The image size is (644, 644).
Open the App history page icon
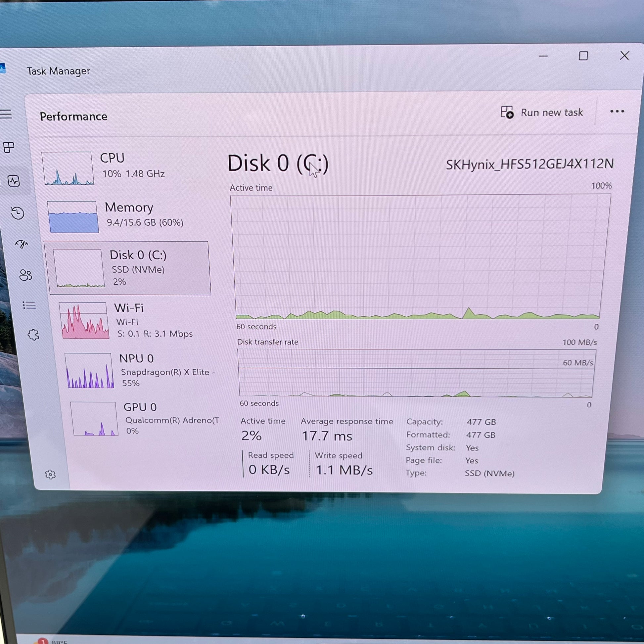coord(17,213)
